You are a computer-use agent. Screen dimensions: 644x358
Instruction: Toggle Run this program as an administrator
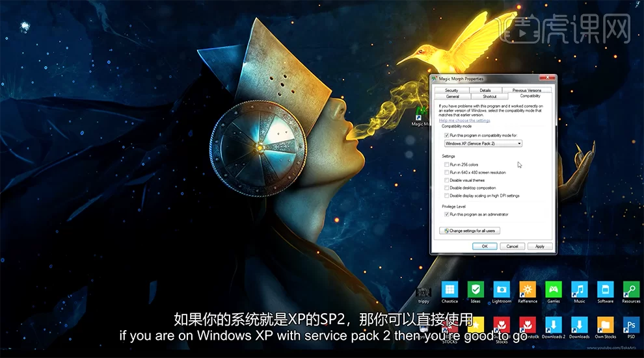click(x=446, y=214)
